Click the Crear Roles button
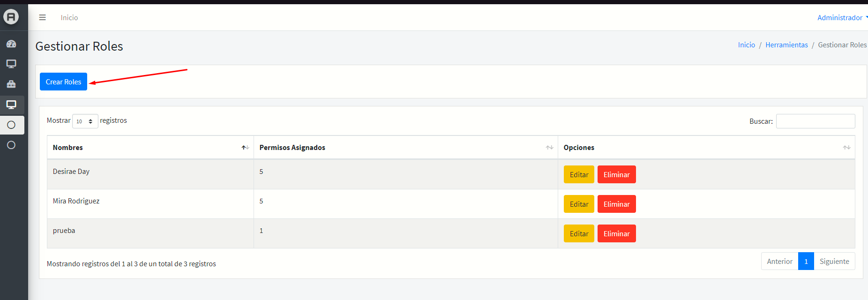The width and height of the screenshot is (868, 300). coord(63,82)
